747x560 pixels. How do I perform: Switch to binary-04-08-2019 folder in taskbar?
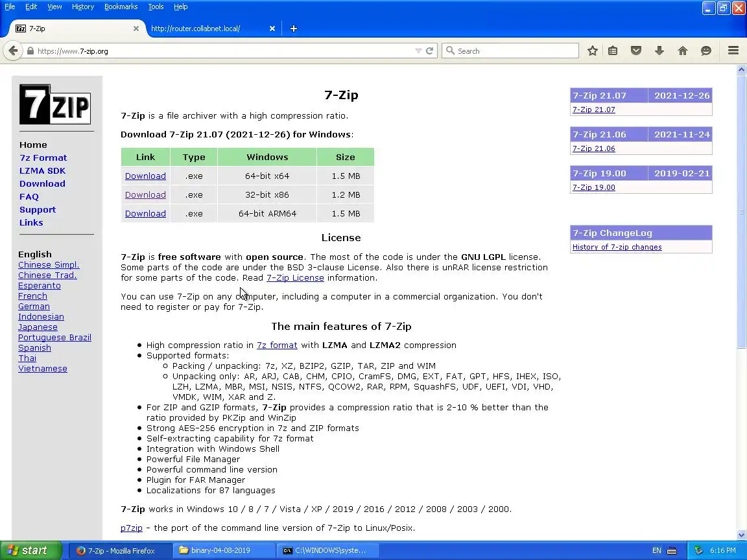223,550
